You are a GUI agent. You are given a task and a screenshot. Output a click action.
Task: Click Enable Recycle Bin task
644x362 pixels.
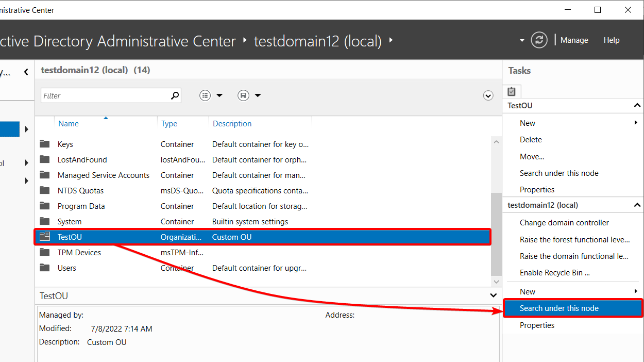pyautogui.click(x=555, y=273)
